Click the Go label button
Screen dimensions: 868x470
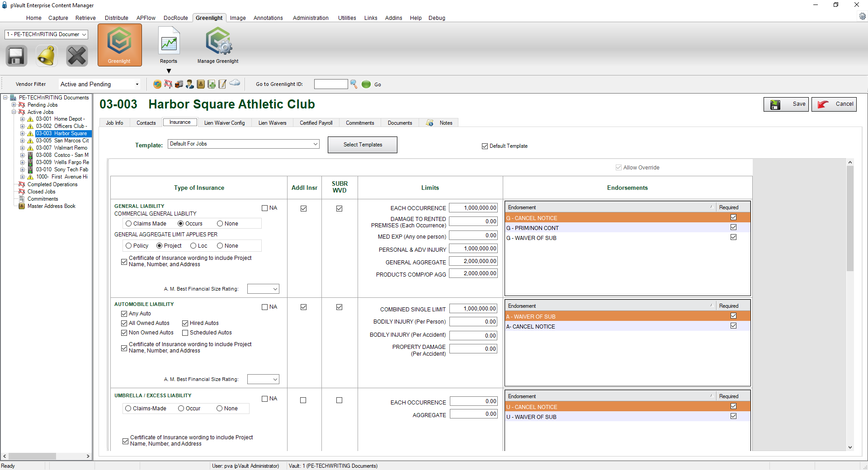[x=377, y=85]
